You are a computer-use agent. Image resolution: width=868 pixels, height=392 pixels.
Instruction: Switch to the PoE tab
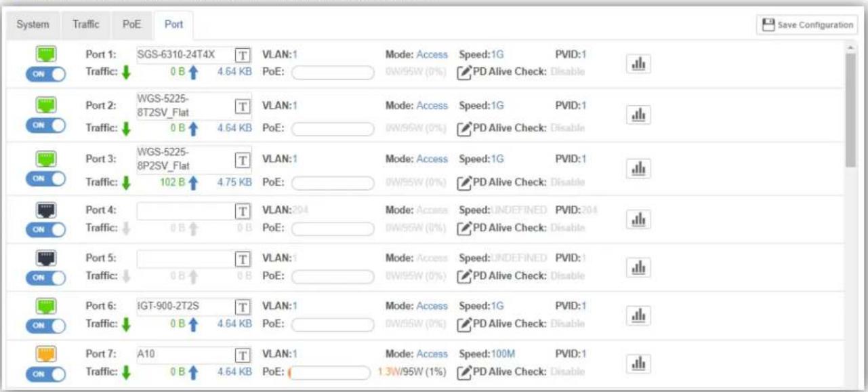tap(131, 24)
